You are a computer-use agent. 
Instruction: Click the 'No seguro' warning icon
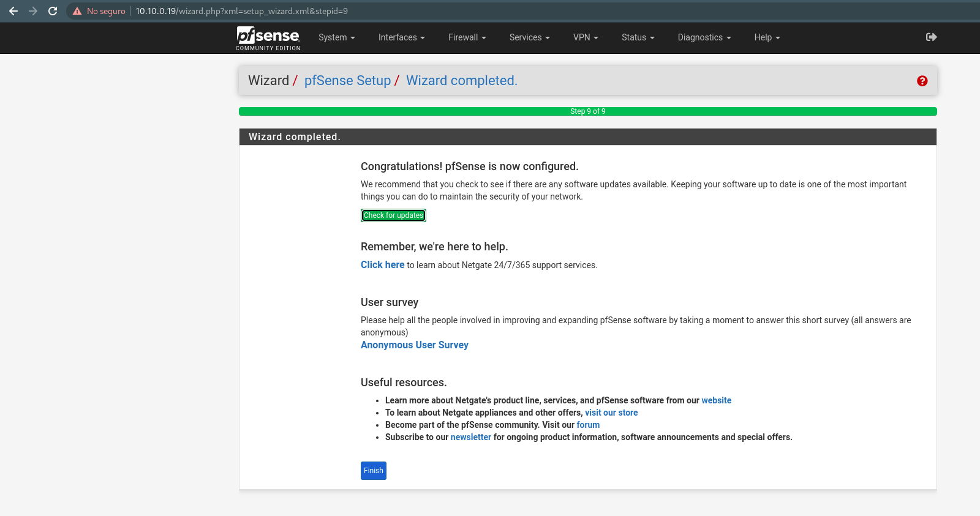pos(77,11)
